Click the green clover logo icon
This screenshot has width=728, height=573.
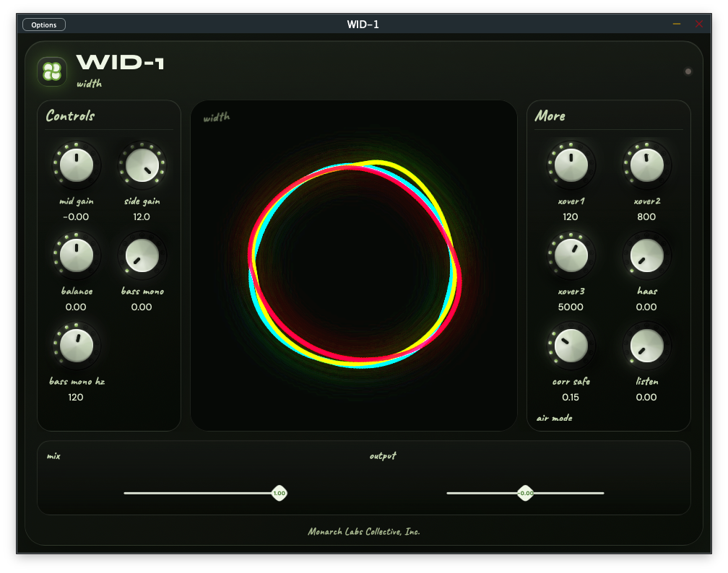52,71
